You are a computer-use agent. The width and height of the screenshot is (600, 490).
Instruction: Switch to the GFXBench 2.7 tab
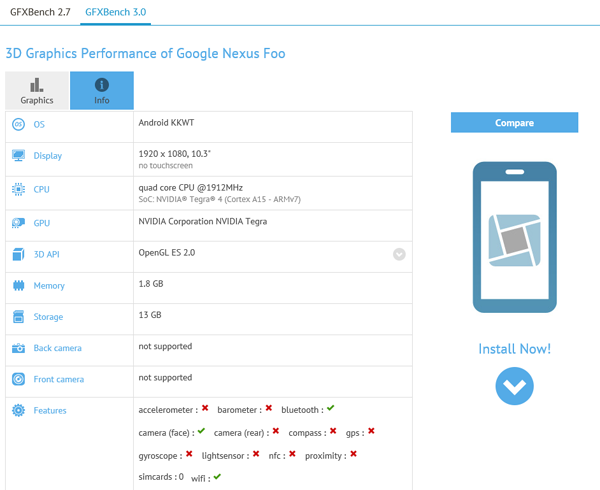[x=40, y=12]
